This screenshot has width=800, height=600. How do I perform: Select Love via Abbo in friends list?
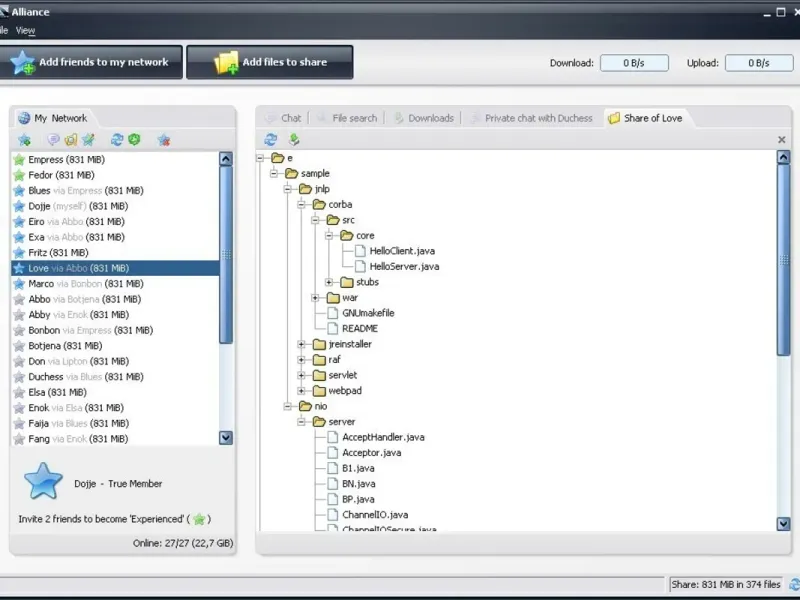(x=115, y=268)
